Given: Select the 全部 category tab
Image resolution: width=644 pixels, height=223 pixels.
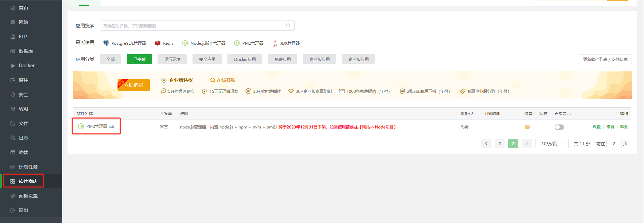Looking at the screenshot, I should point(111,59).
